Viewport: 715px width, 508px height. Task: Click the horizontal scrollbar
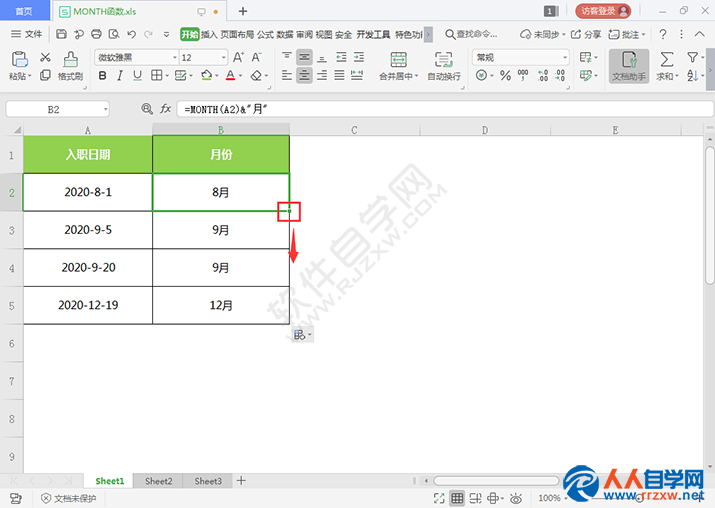(496, 481)
